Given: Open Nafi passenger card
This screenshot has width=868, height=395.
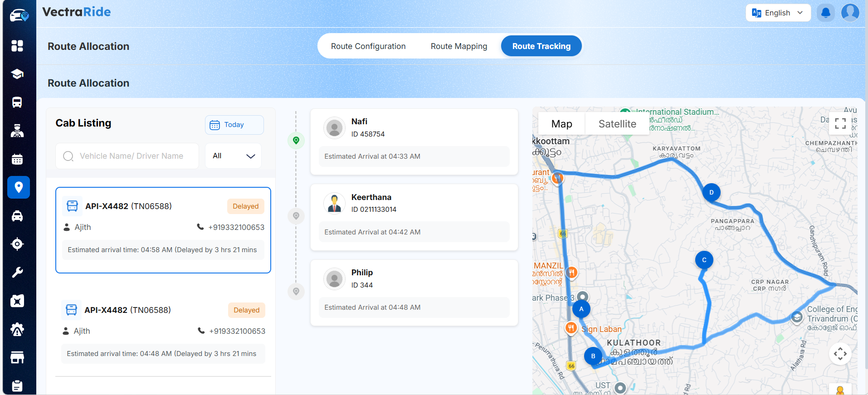Looking at the screenshot, I should 414,142.
